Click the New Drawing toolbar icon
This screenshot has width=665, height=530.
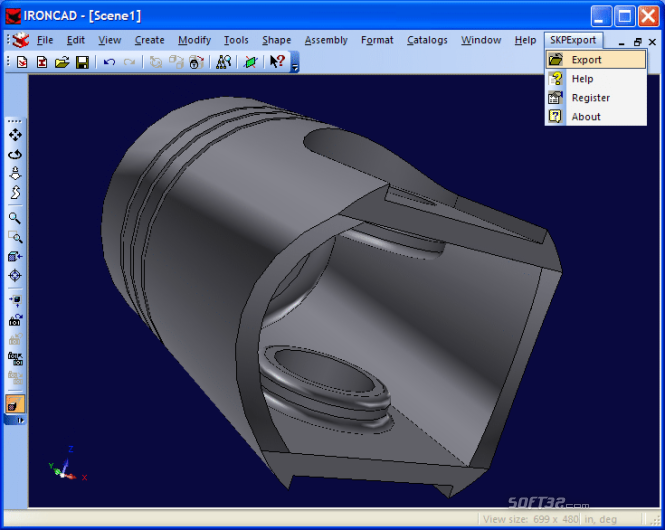click(x=42, y=62)
